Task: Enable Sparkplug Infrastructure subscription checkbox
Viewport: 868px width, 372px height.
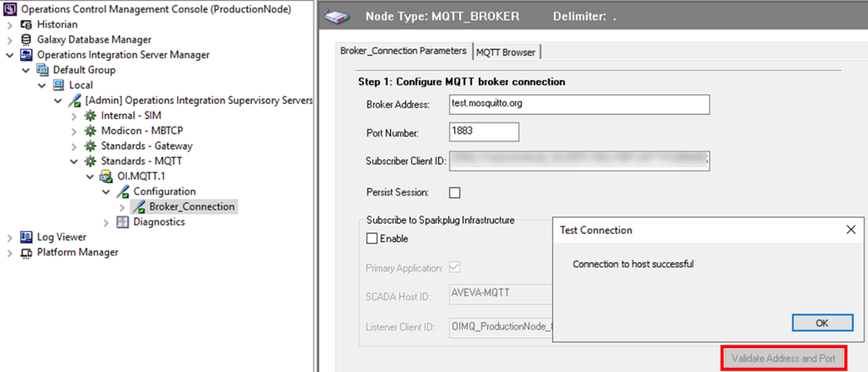Action: click(372, 238)
